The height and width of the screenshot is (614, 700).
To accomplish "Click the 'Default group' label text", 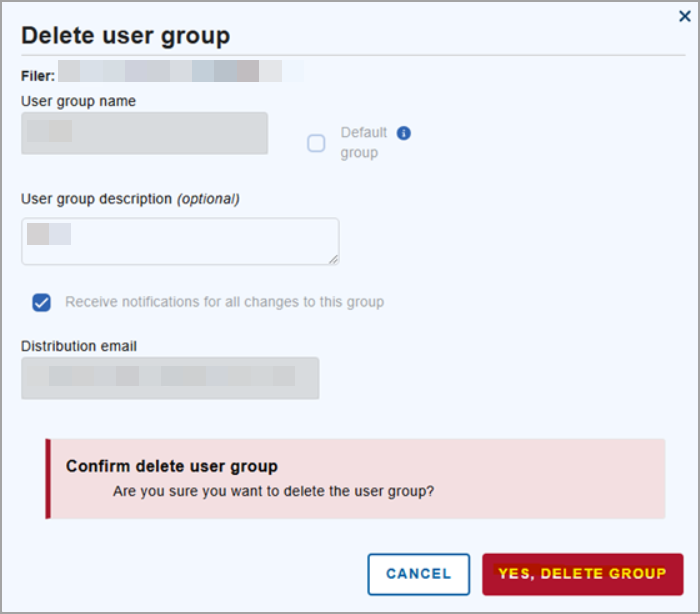I will coord(363,142).
